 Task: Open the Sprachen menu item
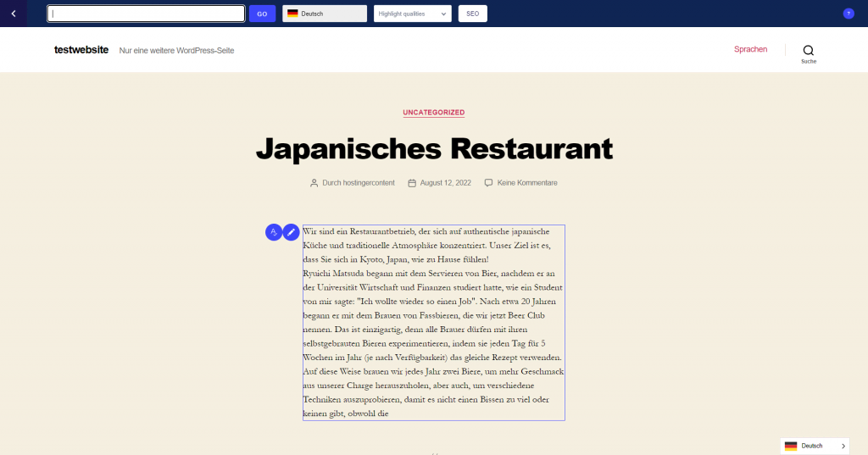750,49
